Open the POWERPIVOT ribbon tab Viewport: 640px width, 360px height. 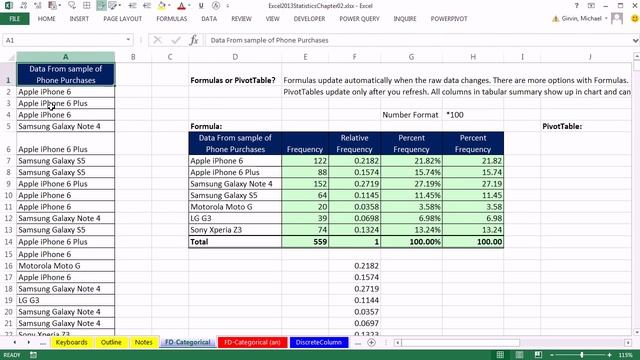click(x=449, y=19)
